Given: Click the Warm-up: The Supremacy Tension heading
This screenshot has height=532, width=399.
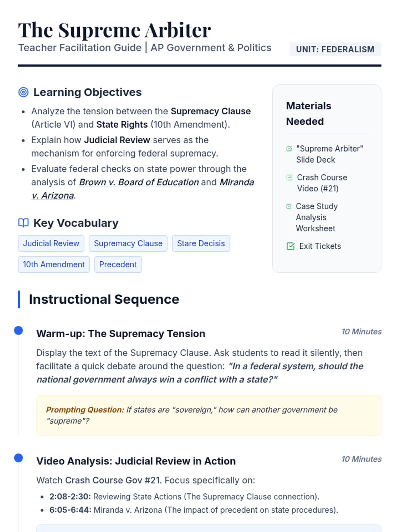Looking at the screenshot, I should pyautogui.click(x=121, y=333).
